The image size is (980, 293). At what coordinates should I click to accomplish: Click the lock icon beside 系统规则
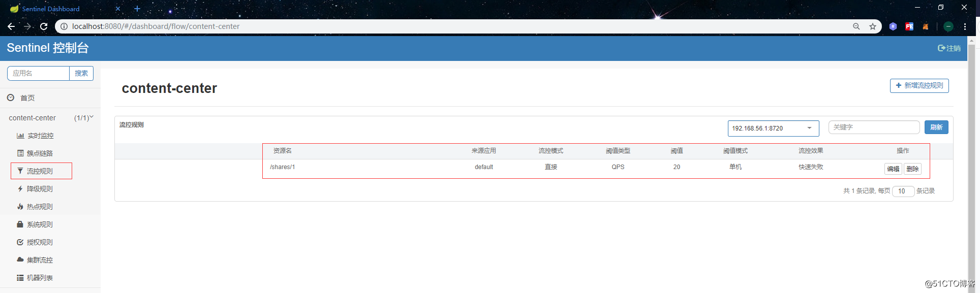click(x=20, y=224)
